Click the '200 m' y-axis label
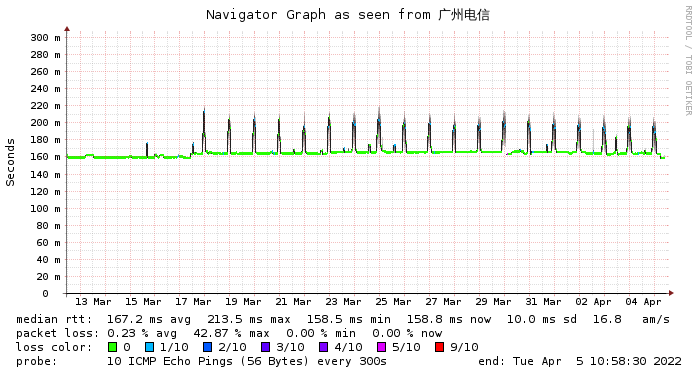This screenshot has width=697, height=375. click(45, 123)
